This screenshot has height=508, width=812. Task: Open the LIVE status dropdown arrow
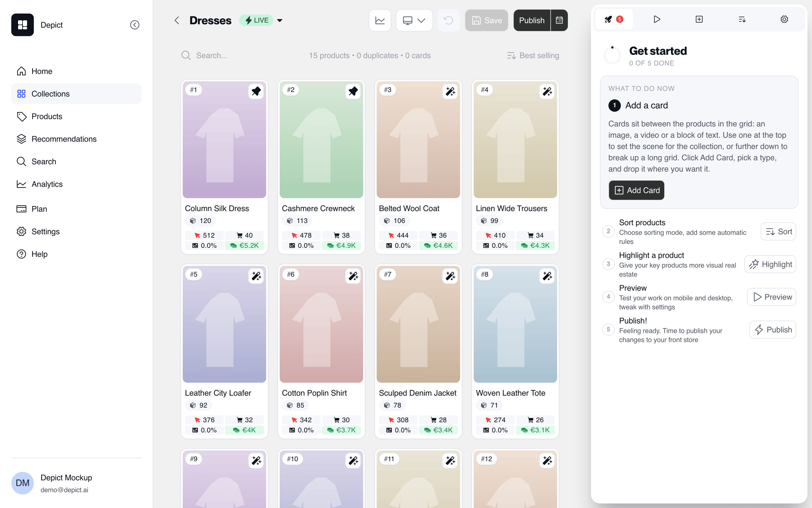[x=279, y=21]
